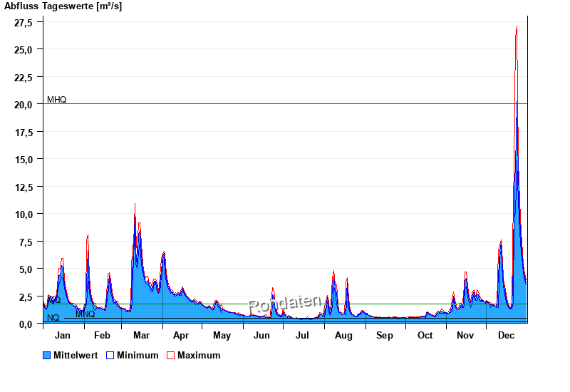Click the red-outlined Maximum legend swatch
Screen dimensions: 570x392
coord(170,355)
